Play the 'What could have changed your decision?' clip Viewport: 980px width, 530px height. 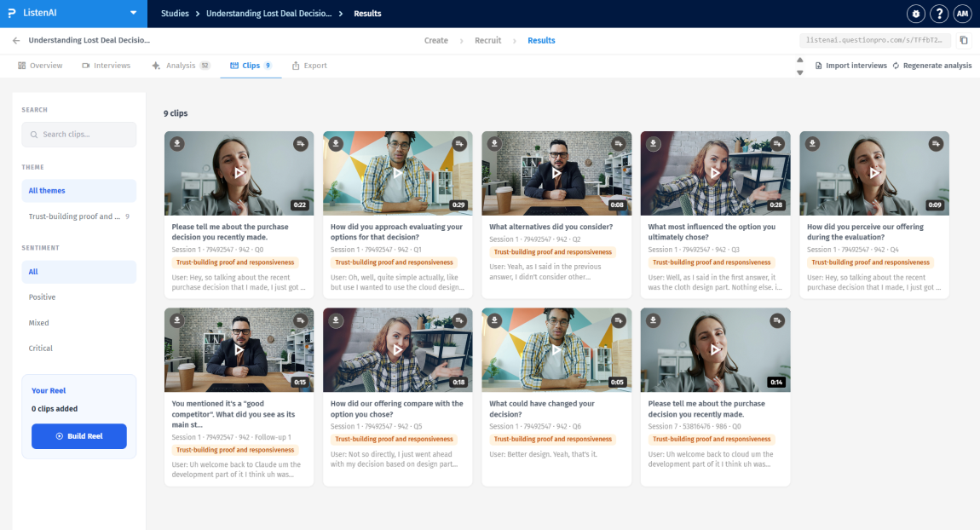pos(556,350)
